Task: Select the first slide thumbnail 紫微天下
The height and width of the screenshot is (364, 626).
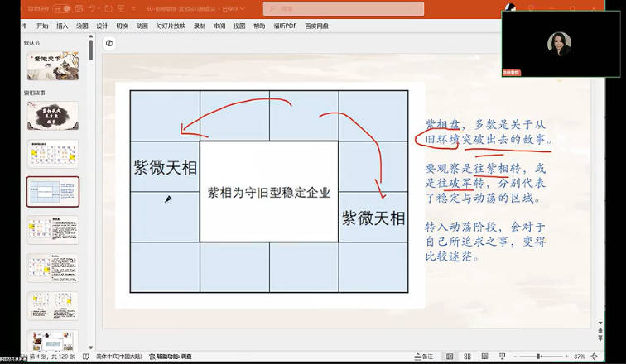Action: pos(53,66)
